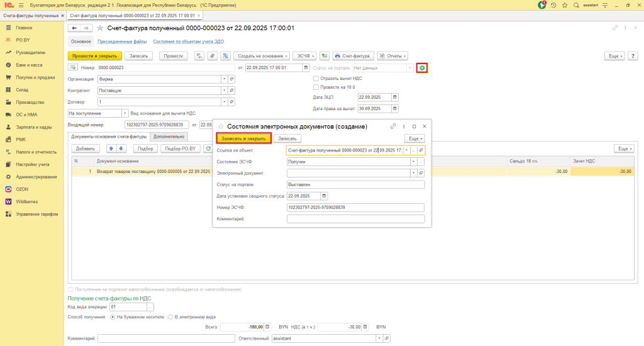Tick the Провести на 18.0 checkbox
The image size is (644, 346).
coord(316,87)
